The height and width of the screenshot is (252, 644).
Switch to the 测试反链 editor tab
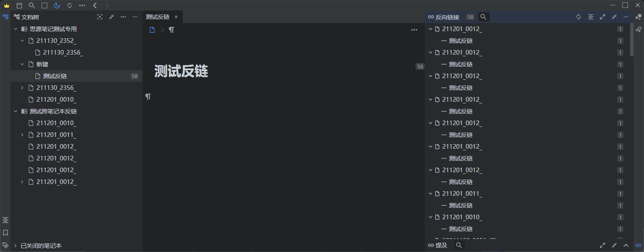[158, 17]
